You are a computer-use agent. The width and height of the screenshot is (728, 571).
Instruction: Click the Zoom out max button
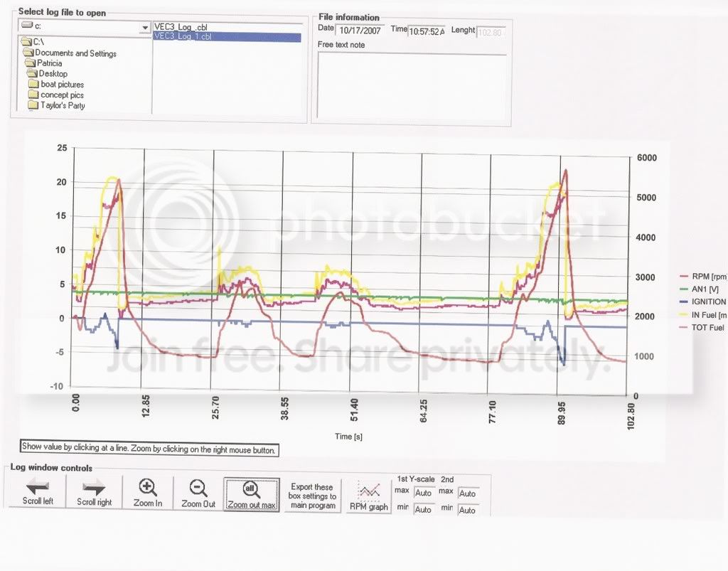[251, 494]
